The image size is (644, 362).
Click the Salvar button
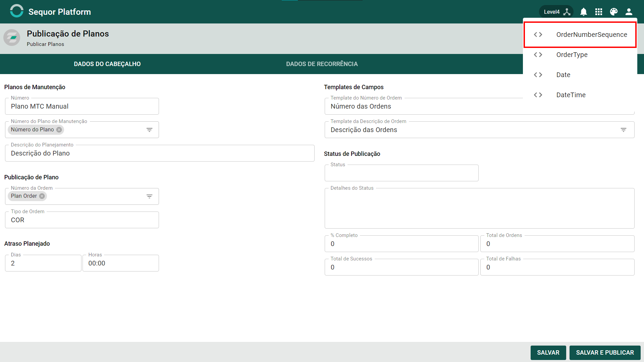[548, 353]
